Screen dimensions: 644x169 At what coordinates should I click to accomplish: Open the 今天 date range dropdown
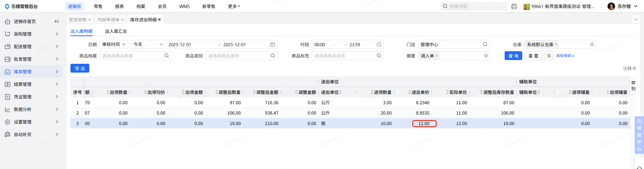pos(148,44)
